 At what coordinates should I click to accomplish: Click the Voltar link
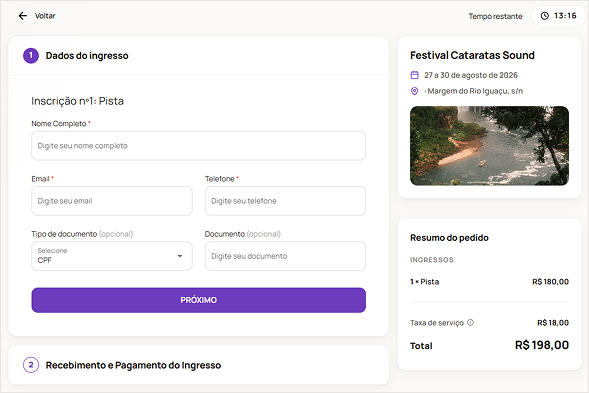tap(45, 16)
